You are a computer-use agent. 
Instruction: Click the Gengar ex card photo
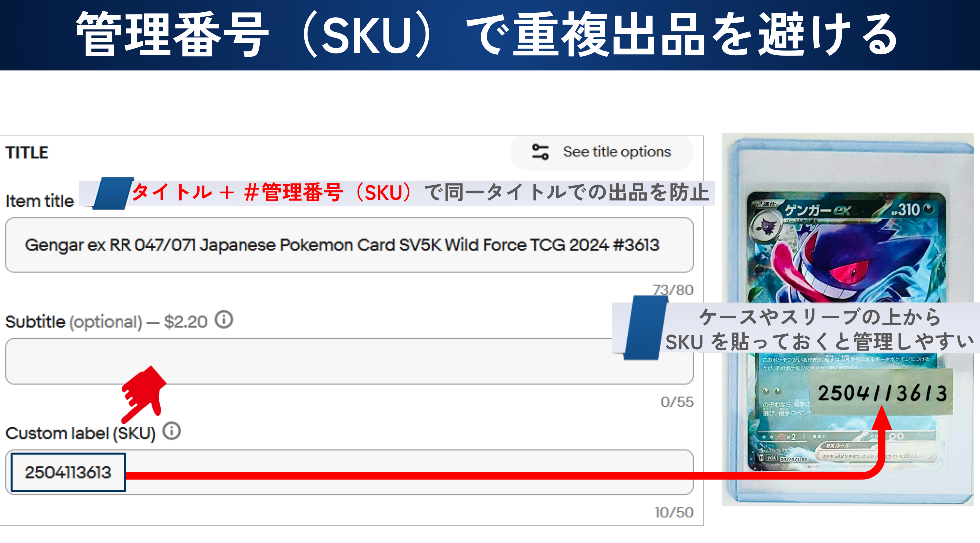pos(847,319)
